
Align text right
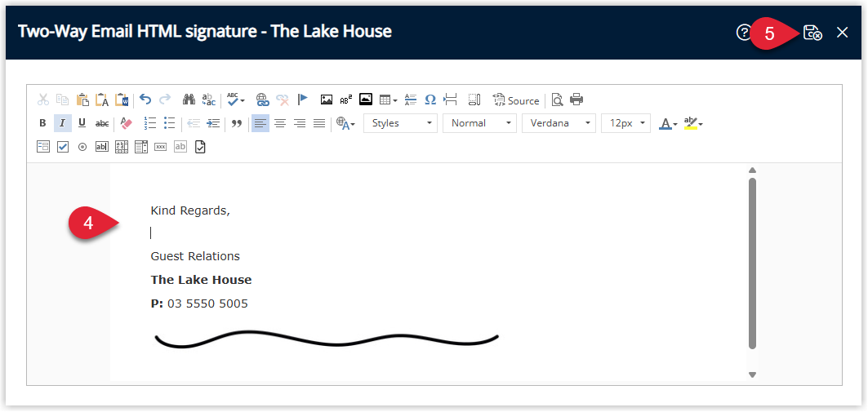point(300,123)
